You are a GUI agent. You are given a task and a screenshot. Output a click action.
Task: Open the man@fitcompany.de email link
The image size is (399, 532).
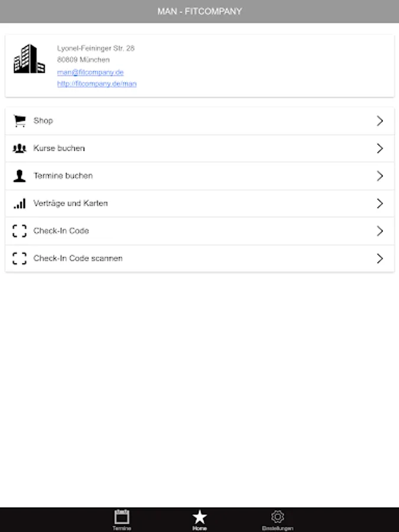point(90,72)
